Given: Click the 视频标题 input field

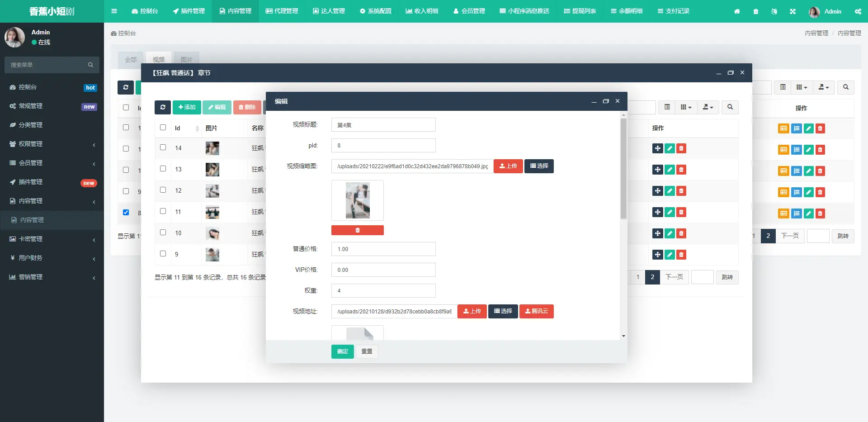Looking at the screenshot, I should (383, 125).
